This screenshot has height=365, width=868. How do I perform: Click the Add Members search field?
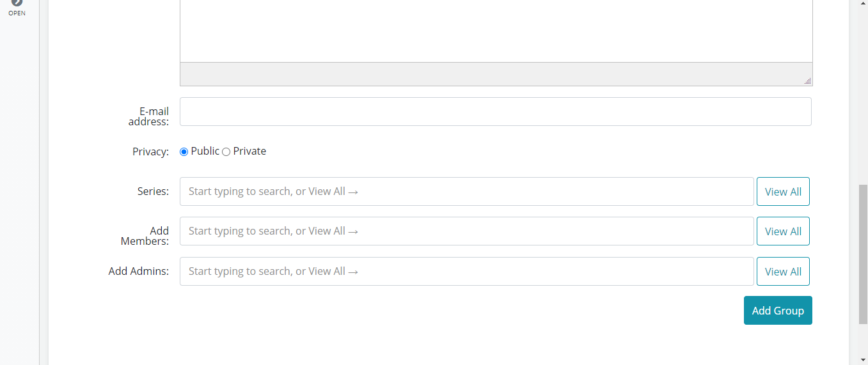[467, 231]
